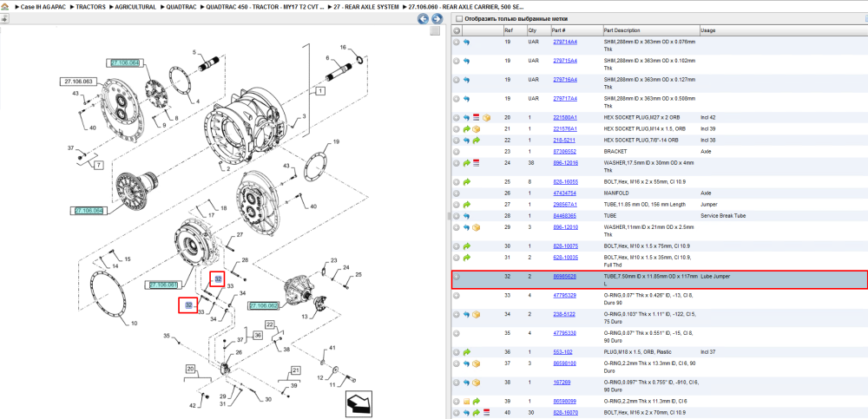The width and height of the screenshot is (868, 419).
Task: Open part number 221580A1 link
Action: coord(565,118)
